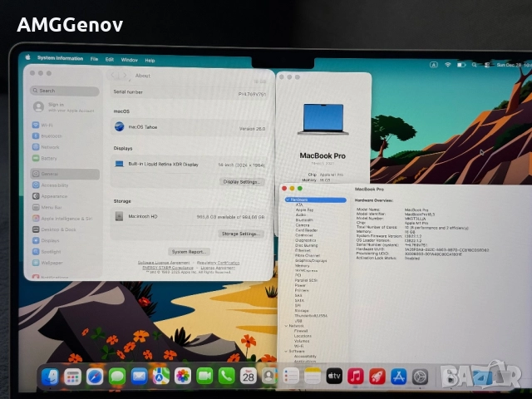
Task: Open Finder from the Dock
Action: click(x=50, y=377)
